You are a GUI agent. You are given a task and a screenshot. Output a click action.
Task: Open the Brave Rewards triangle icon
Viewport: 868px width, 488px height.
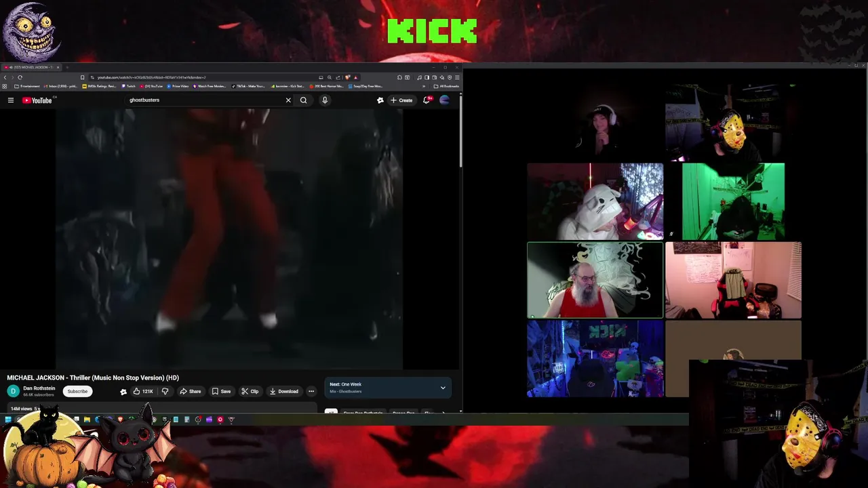tap(356, 77)
